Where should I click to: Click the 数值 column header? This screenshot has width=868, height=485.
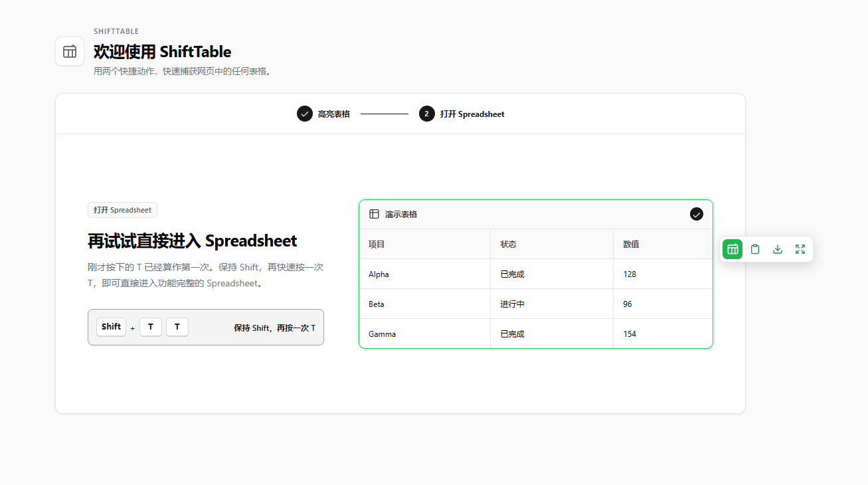pos(663,244)
